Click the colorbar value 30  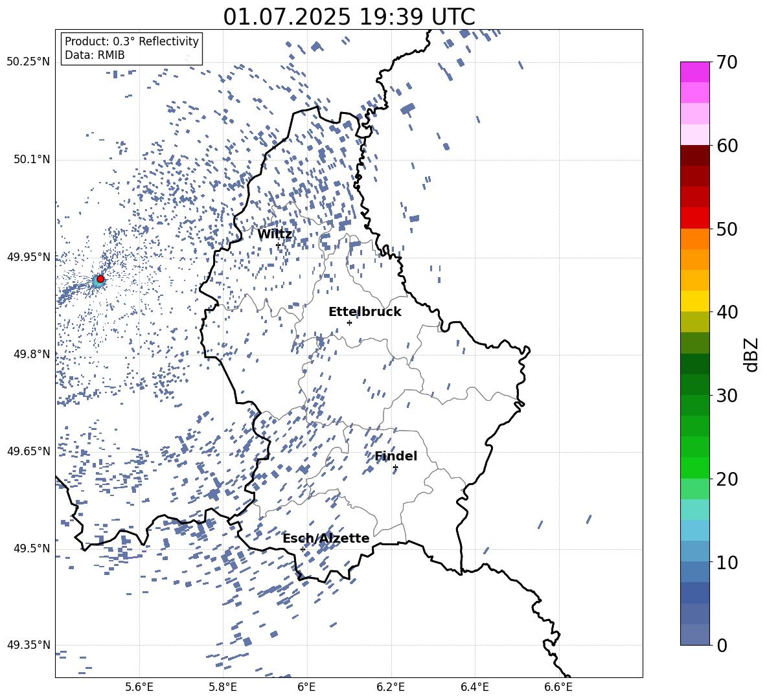727,396
